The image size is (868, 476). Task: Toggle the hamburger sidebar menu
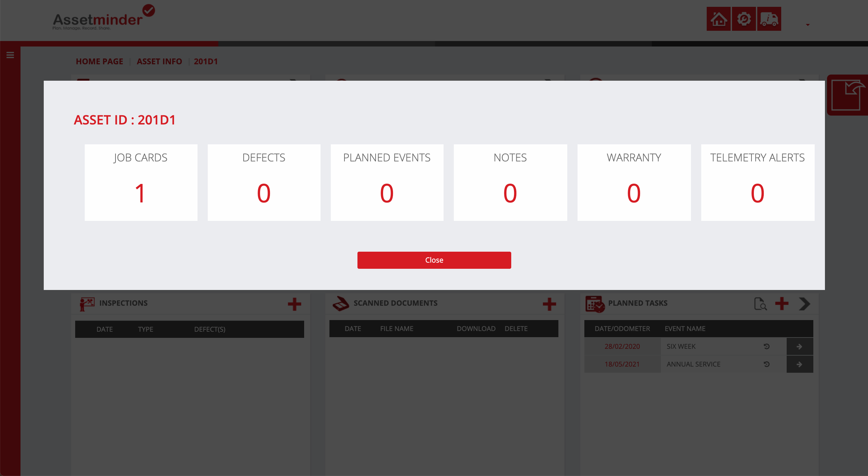tap(10, 55)
